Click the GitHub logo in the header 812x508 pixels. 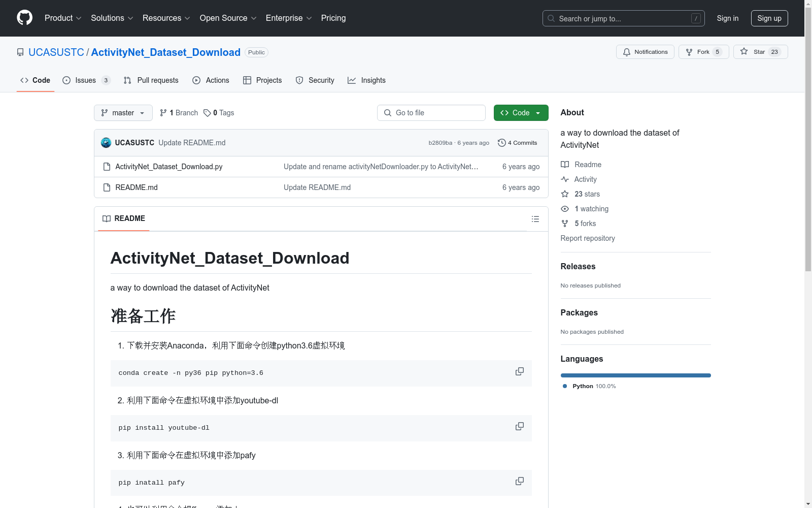coord(24,18)
